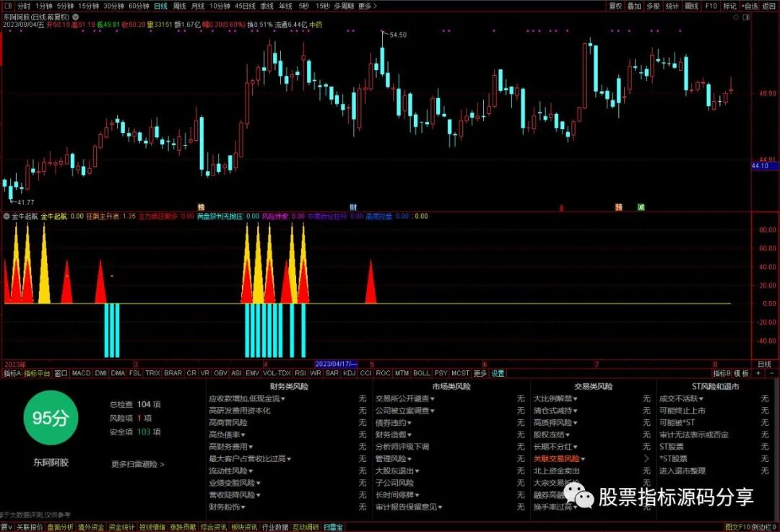Image resolution: width=780 pixels, height=532 pixels.
Task: Click the plus zoom button beside 模板
Action: (x=758, y=373)
